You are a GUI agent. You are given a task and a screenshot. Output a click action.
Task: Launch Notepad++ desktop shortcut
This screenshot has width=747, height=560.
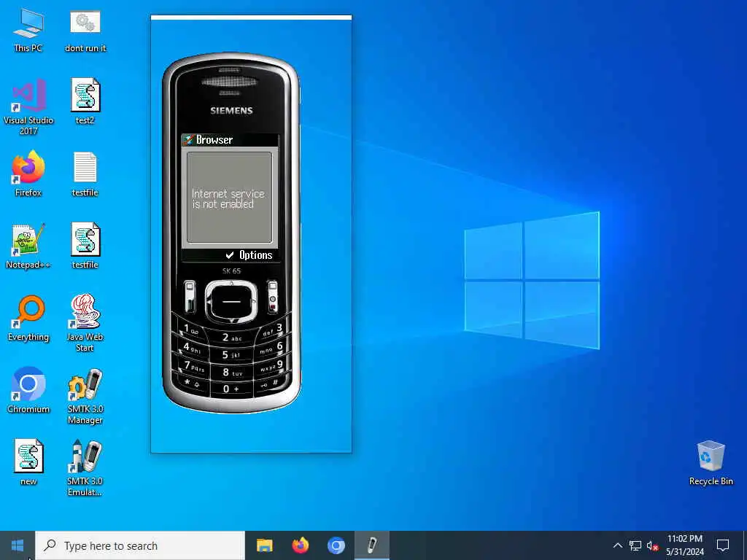click(28, 246)
